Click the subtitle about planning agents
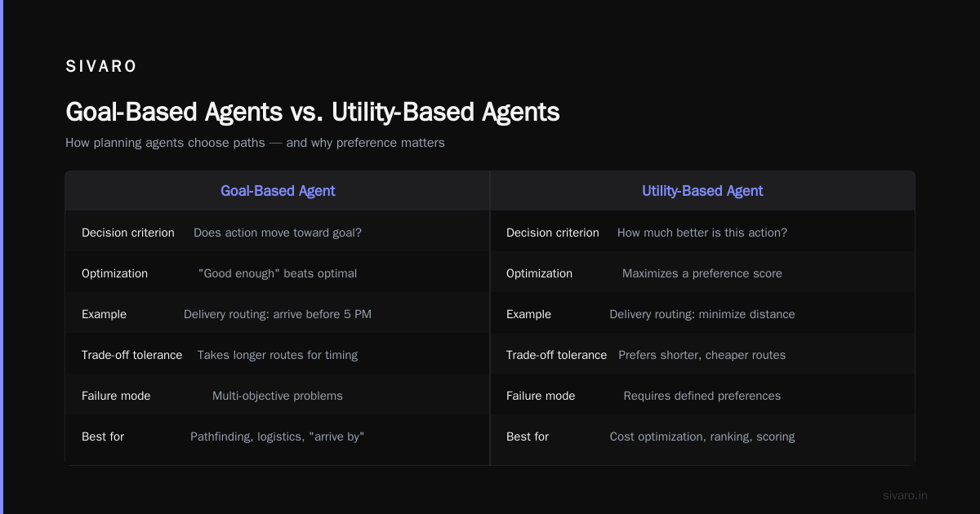 pyautogui.click(x=255, y=142)
